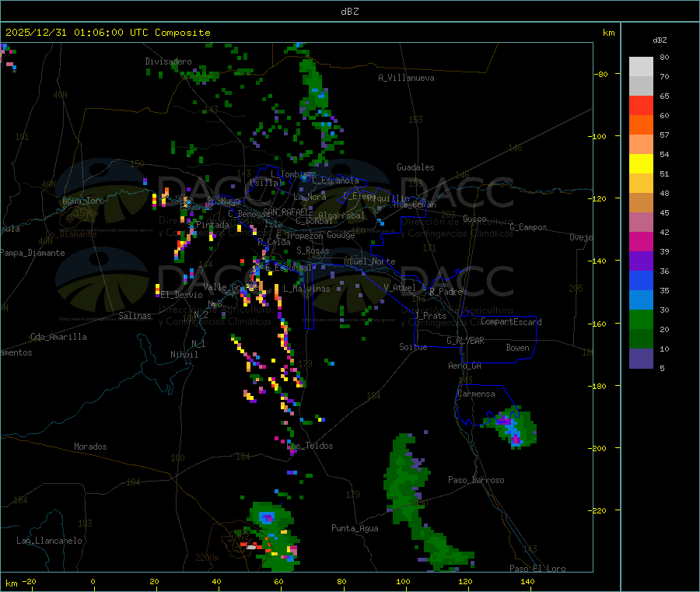
Task: Select the 'V_Atuel' map label
Action: click(x=400, y=289)
